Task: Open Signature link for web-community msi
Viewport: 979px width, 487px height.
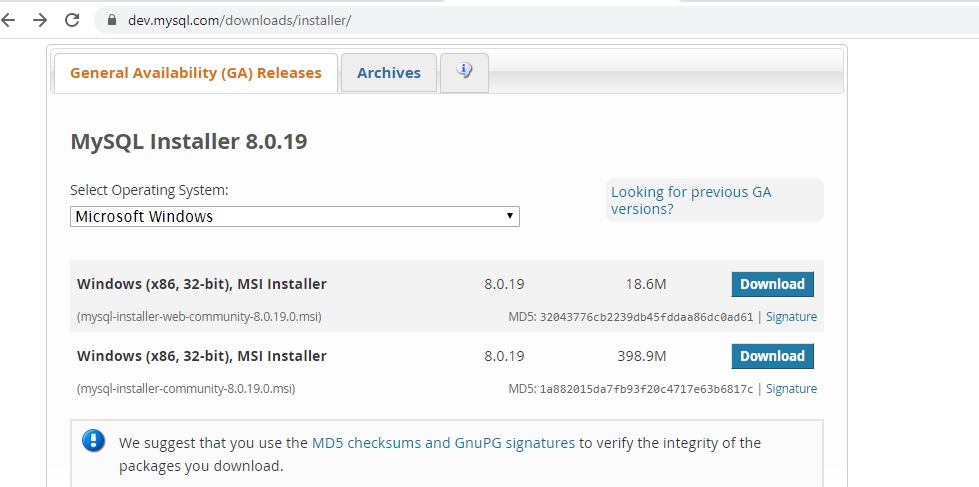Action: click(x=791, y=317)
